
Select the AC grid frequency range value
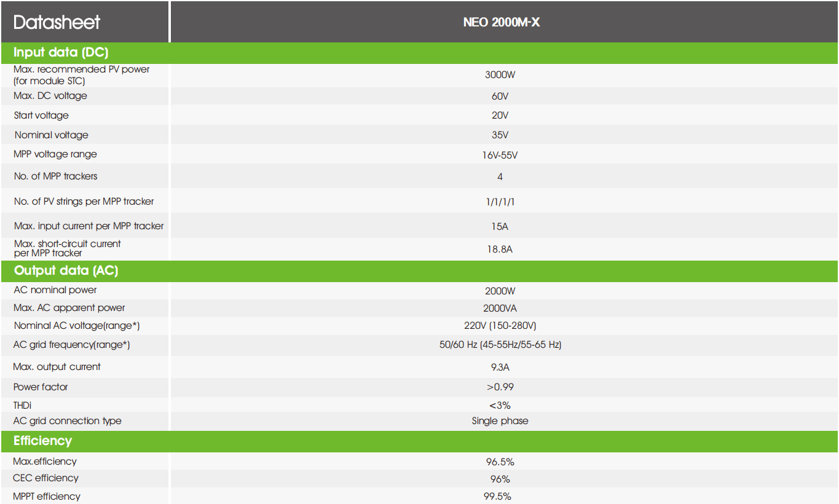point(500,345)
